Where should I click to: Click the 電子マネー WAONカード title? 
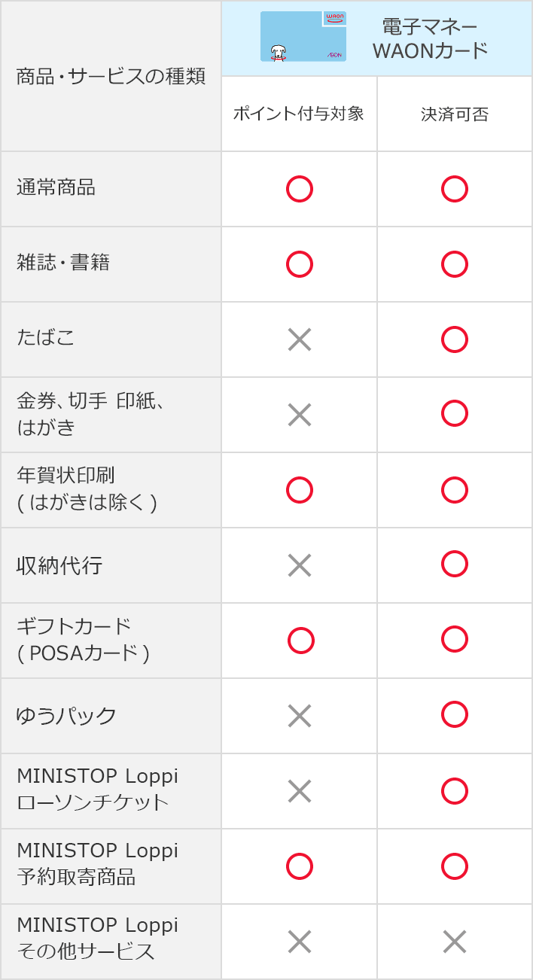430,38
